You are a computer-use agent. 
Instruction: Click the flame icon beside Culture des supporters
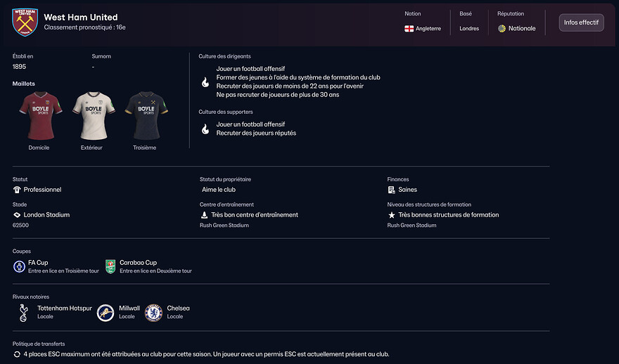[205, 129]
